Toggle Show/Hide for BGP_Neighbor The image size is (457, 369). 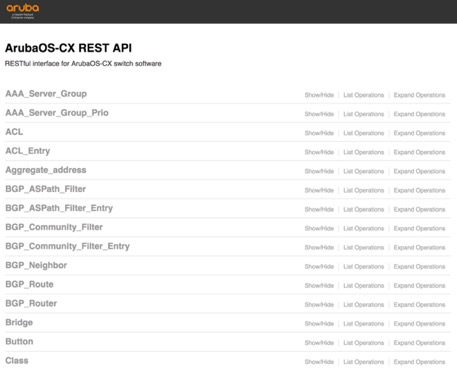tap(319, 267)
